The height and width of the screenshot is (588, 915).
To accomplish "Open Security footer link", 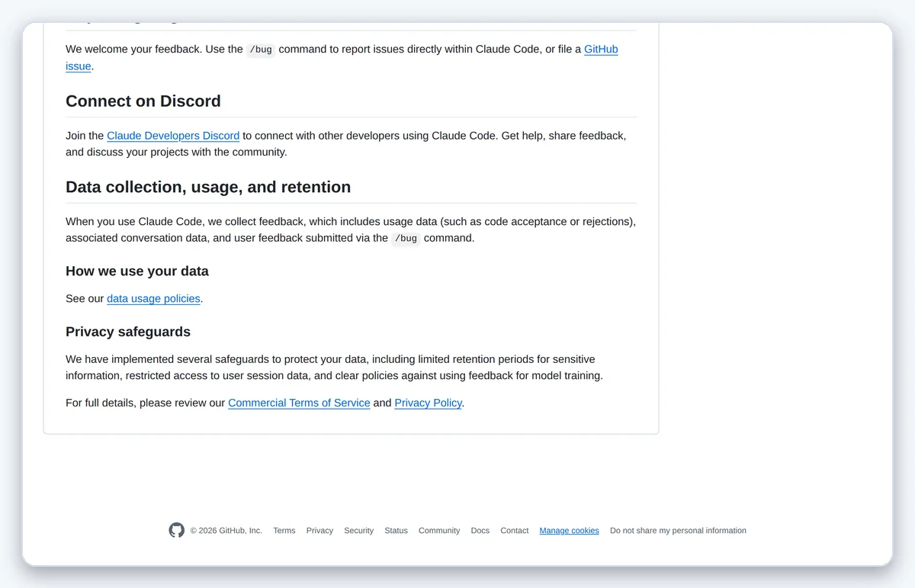I will pos(358,531).
